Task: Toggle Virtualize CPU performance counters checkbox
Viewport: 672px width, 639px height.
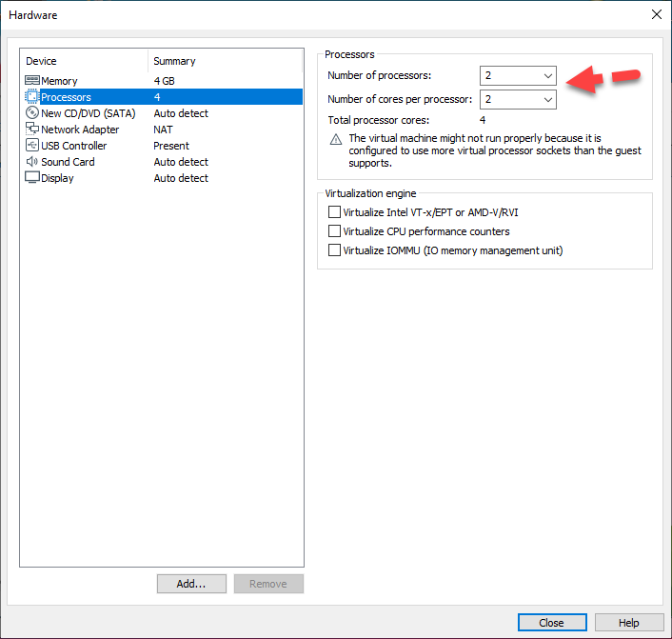Action: 334,231
